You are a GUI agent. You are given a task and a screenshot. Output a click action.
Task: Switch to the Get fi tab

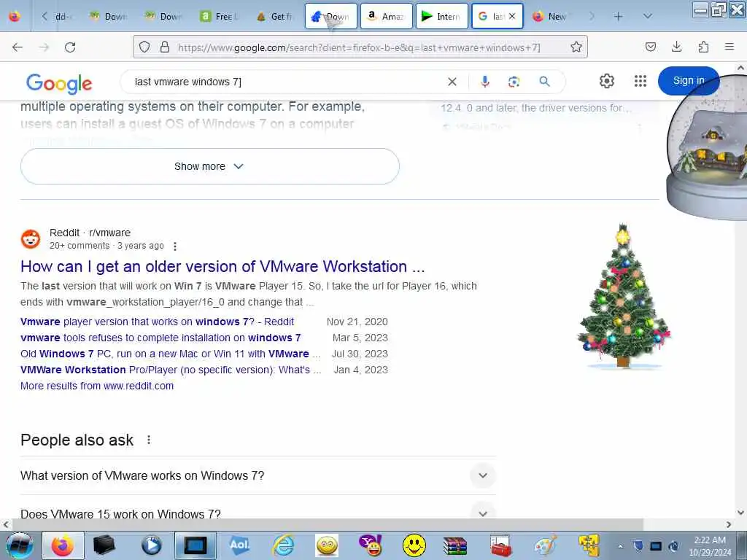click(x=275, y=16)
